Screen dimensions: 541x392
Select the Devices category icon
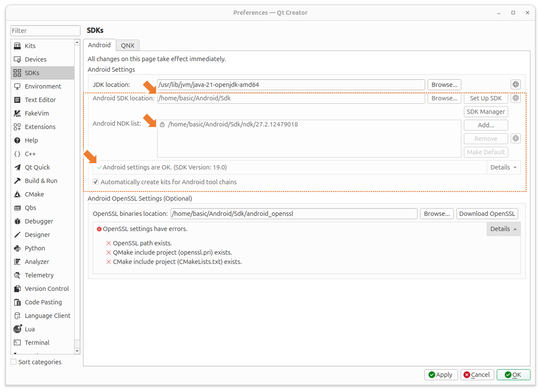pyautogui.click(x=17, y=59)
